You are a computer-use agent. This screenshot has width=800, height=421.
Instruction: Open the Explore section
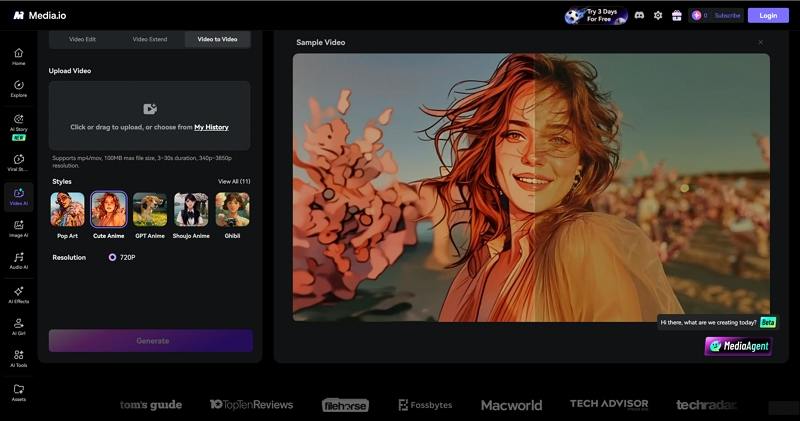click(x=18, y=88)
